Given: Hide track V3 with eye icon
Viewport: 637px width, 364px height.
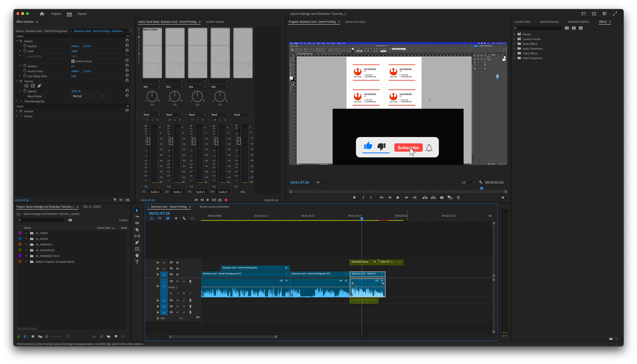Looking at the screenshot, I should [x=177, y=262].
